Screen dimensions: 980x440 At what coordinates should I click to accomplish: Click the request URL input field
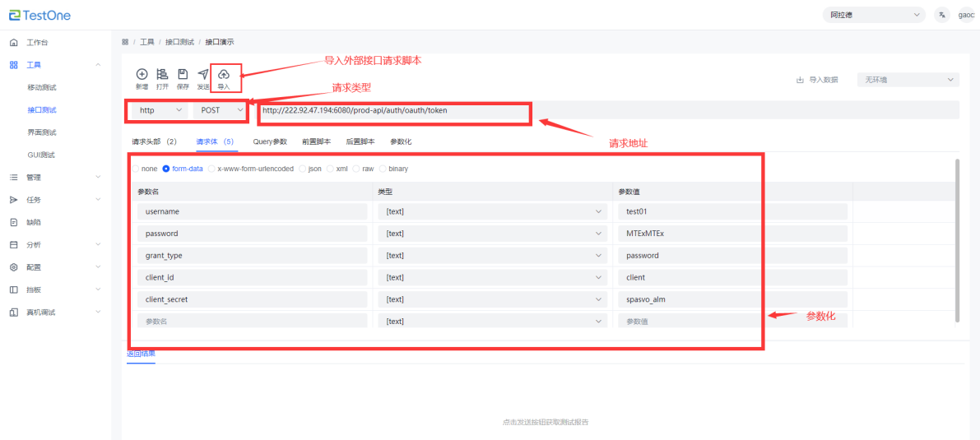click(395, 110)
